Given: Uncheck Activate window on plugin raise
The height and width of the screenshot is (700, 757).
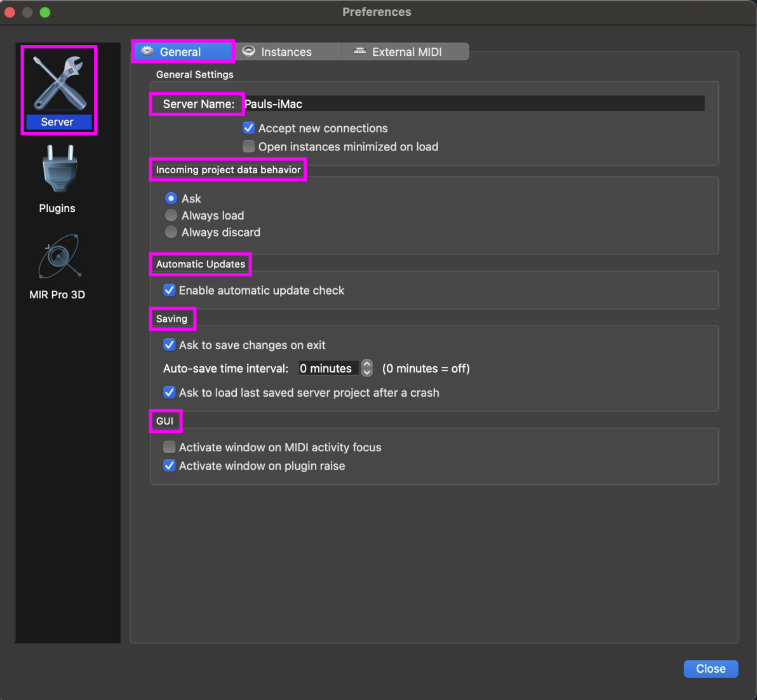Looking at the screenshot, I should pyautogui.click(x=170, y=466).
